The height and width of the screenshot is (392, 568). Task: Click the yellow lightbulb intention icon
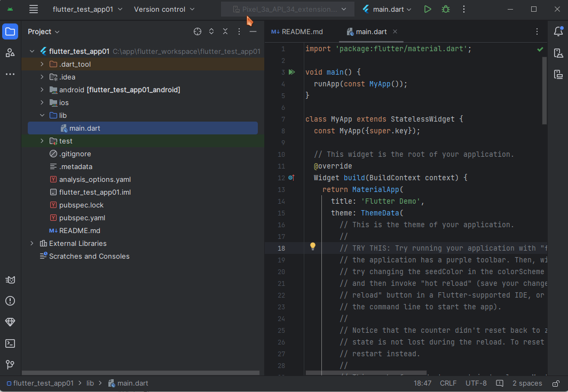(x=313, y=246)
